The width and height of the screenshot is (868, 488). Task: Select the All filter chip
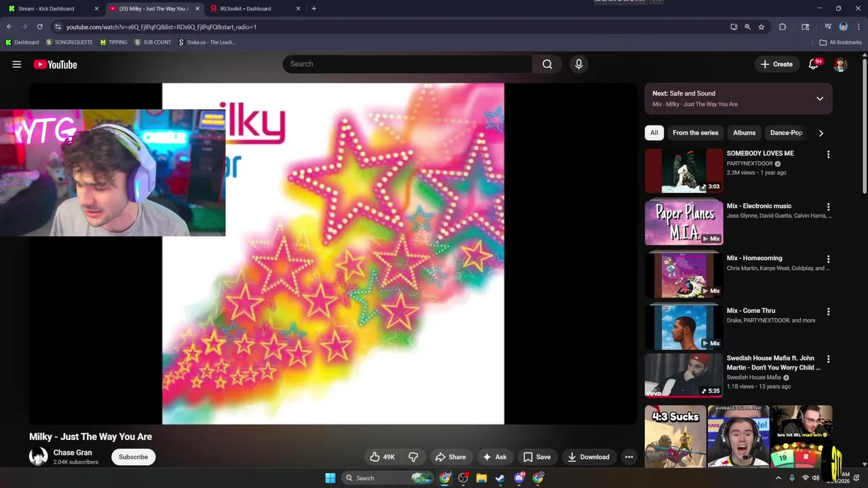pyautogui.click(x=654, y=133)
